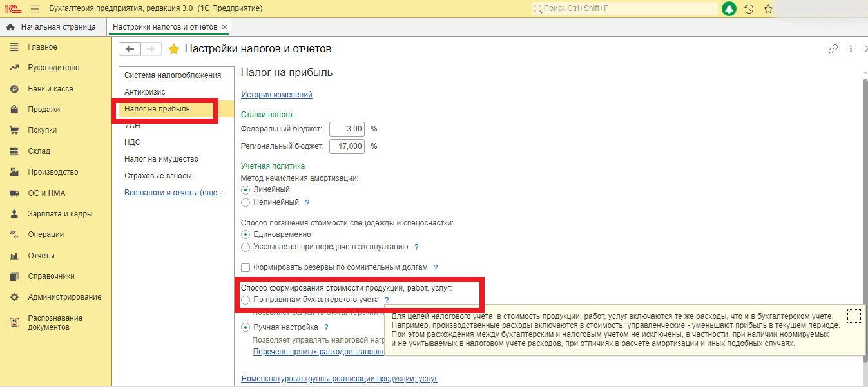Go forward with the right arrow button

point(151,49)
